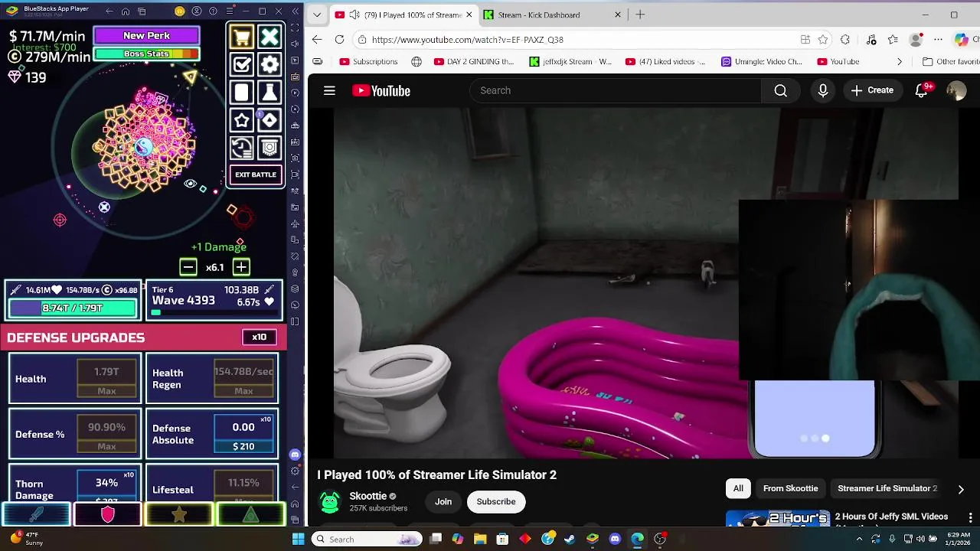Screen dimensions: 980x551
Task: Open a new browser tab
Action: [640, 15]
